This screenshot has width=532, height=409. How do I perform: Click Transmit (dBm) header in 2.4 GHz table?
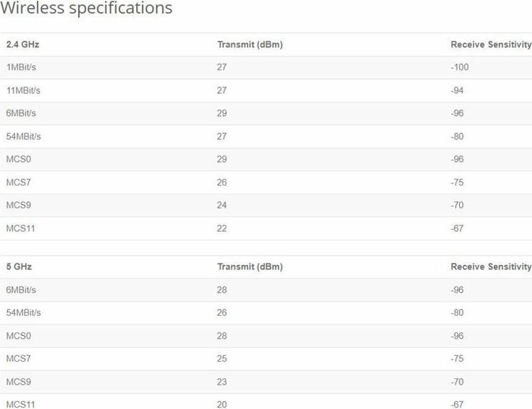coord(250,45)
